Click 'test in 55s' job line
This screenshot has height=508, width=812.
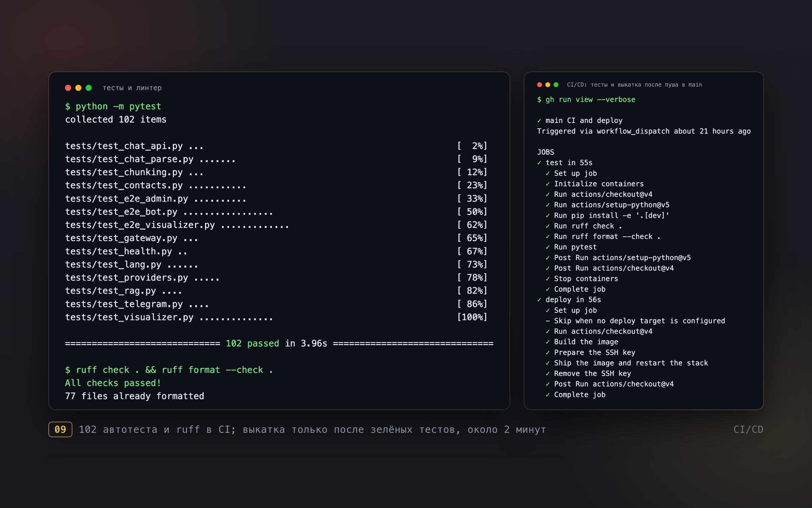point(565,163)
